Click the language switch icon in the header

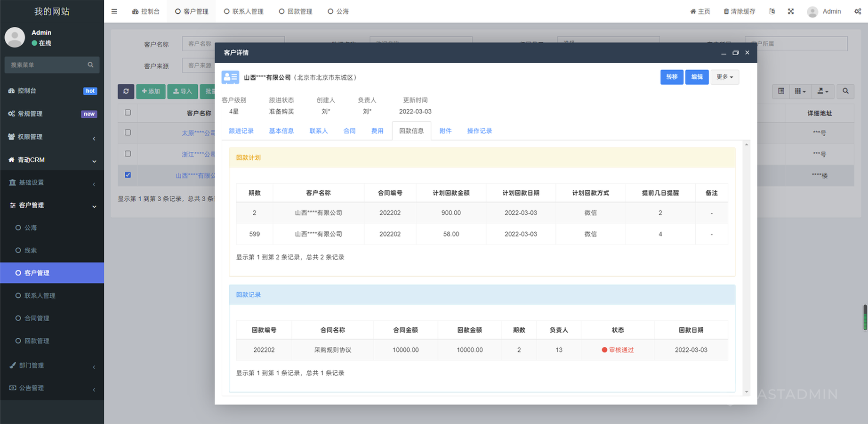pos(772,11)
